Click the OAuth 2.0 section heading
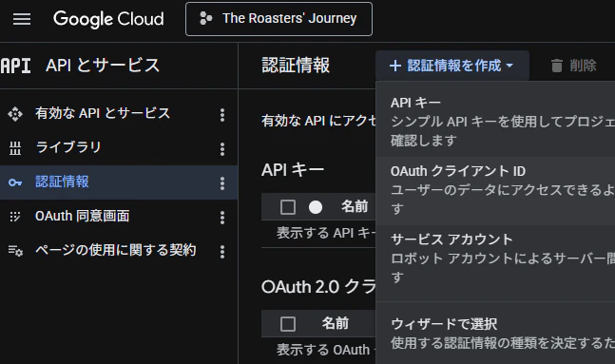615x364 pixels. (318, 288)
